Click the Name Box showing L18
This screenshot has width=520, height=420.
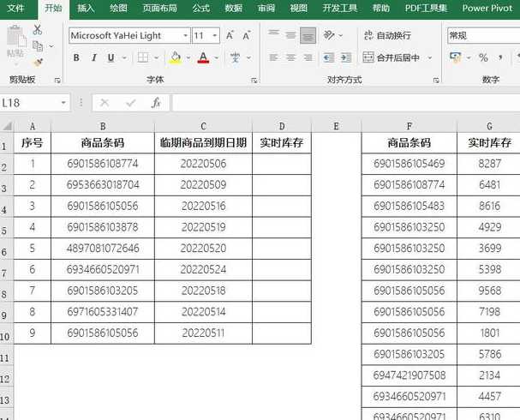click(x=30, y=103)
